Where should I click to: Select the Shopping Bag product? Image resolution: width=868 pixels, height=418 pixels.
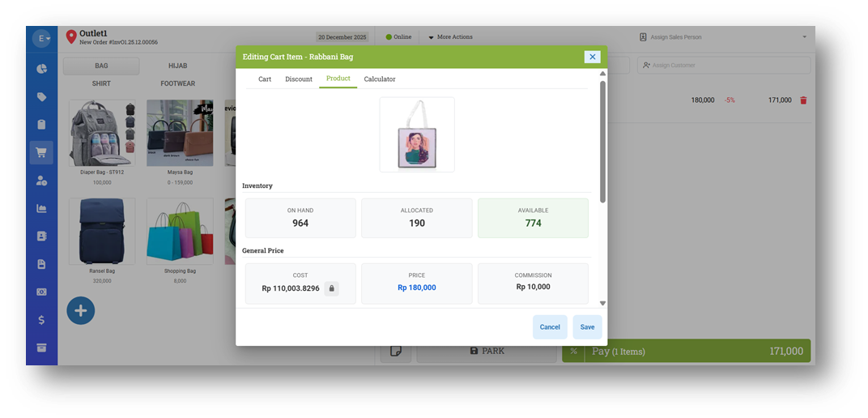pyautogui.click(x=180, y=241)
